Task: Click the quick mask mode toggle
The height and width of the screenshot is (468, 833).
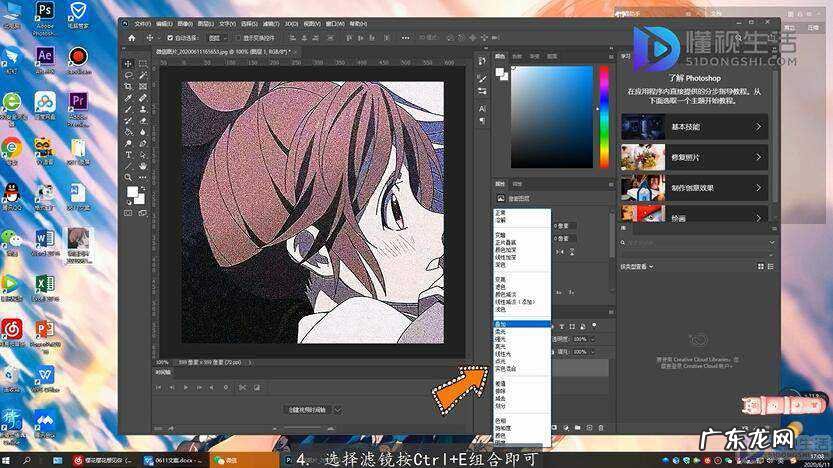Action: [128, 212]
